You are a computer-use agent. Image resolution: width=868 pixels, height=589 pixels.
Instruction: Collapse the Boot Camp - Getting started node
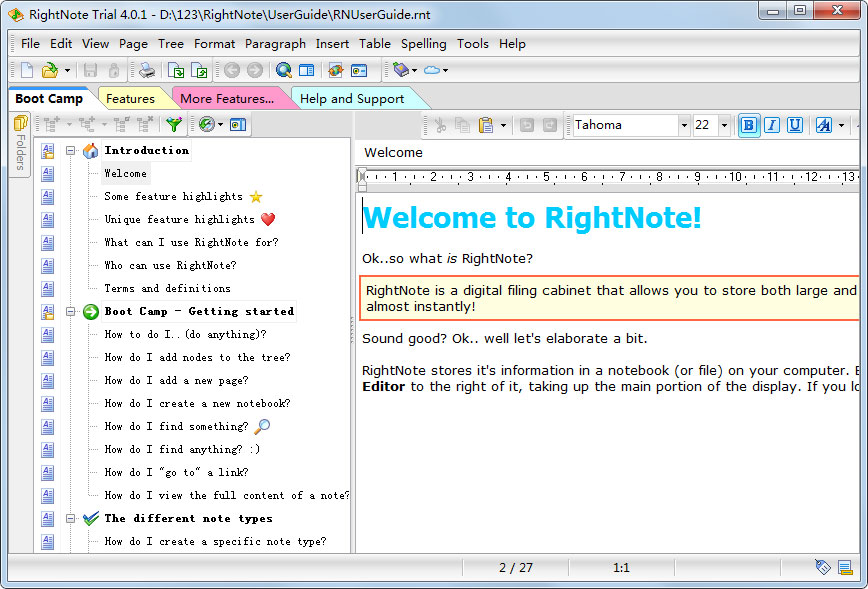70,312
